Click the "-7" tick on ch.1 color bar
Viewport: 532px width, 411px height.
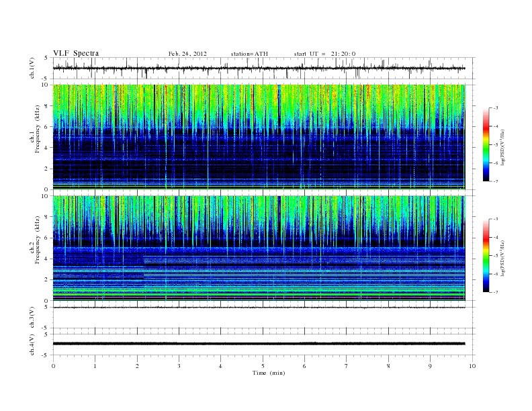pyautogui.click(x=496, y=181)
